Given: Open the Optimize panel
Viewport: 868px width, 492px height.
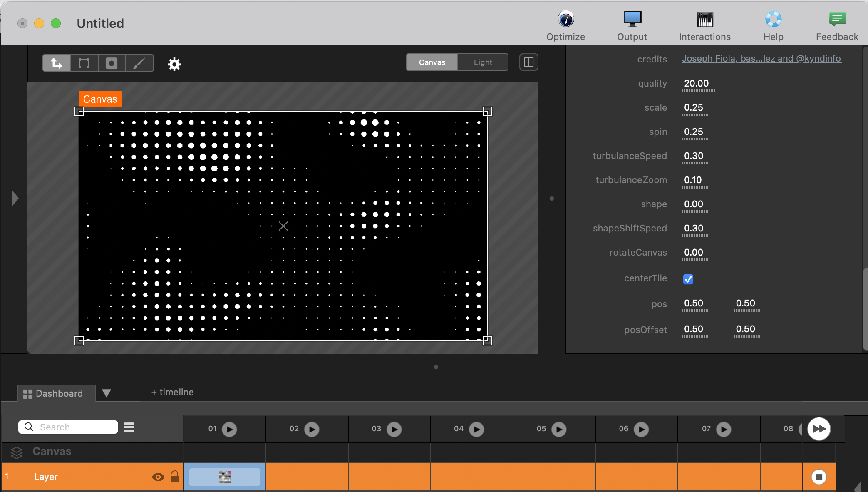Looking at the screenshot, I should (x=565, y=26).
